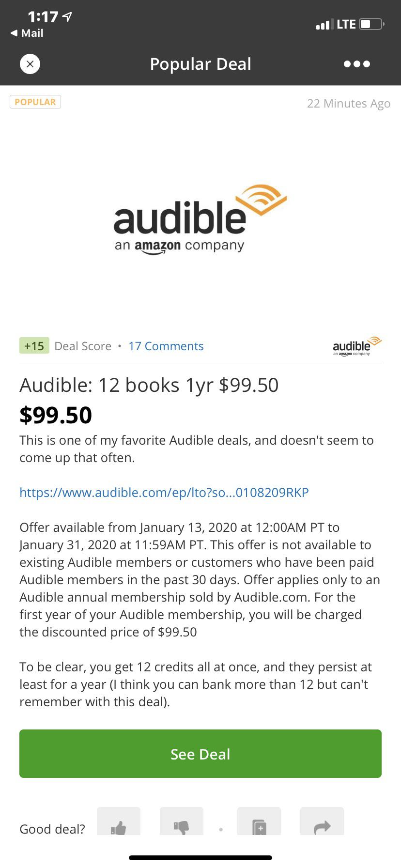Open the 17 Comments link
This screenshot has height=868, width=401.
[166, 345]
